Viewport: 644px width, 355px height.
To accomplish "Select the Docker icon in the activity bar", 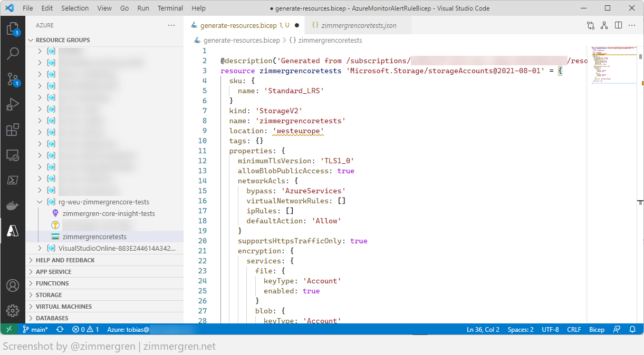I will point(12,205).
